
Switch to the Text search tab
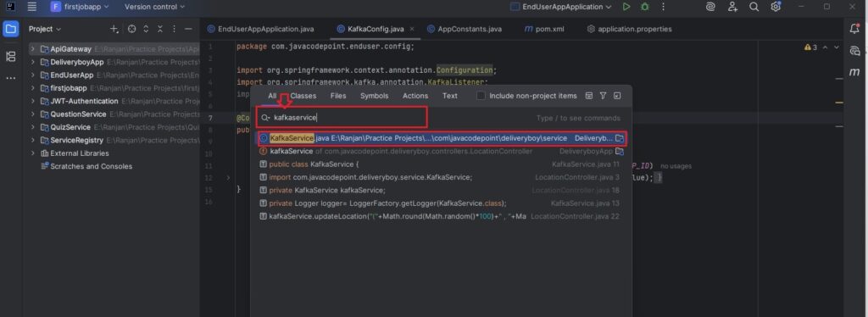(x=450, y=96)
